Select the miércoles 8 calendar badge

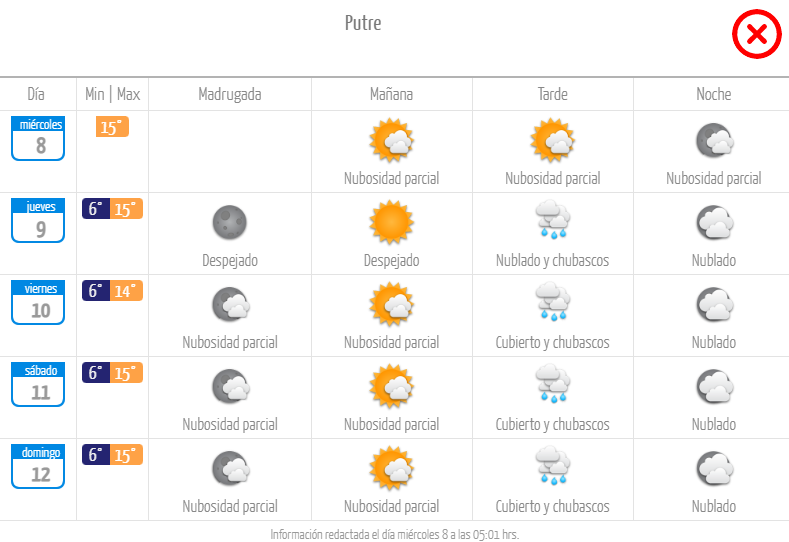38,138
